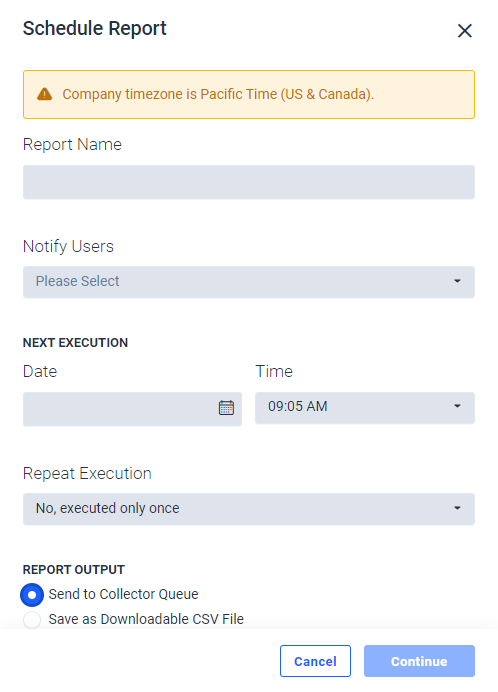Select the Send to Collector Queue radio button
This screenshot has height=692, width=498.
32,595
